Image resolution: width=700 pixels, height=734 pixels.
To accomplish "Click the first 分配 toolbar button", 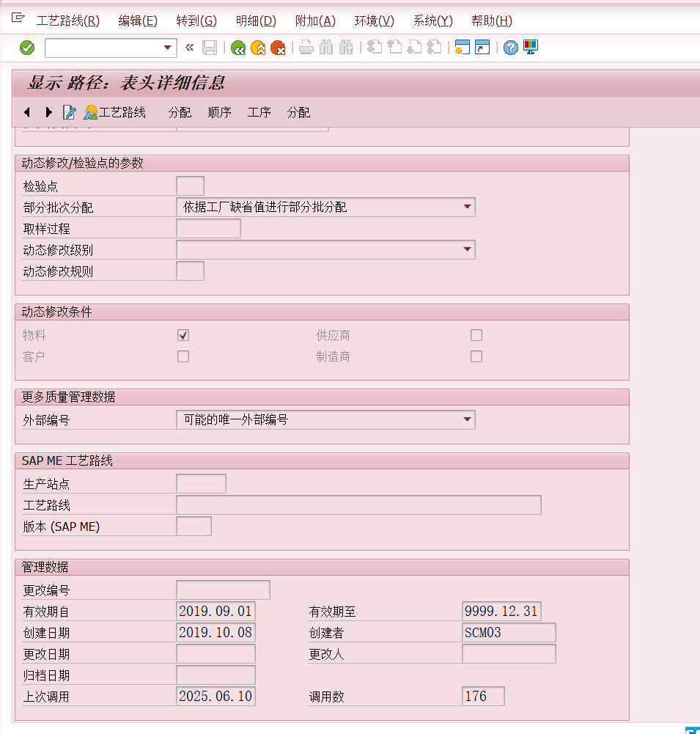I will pyautogui.click(x=180, y=112).
